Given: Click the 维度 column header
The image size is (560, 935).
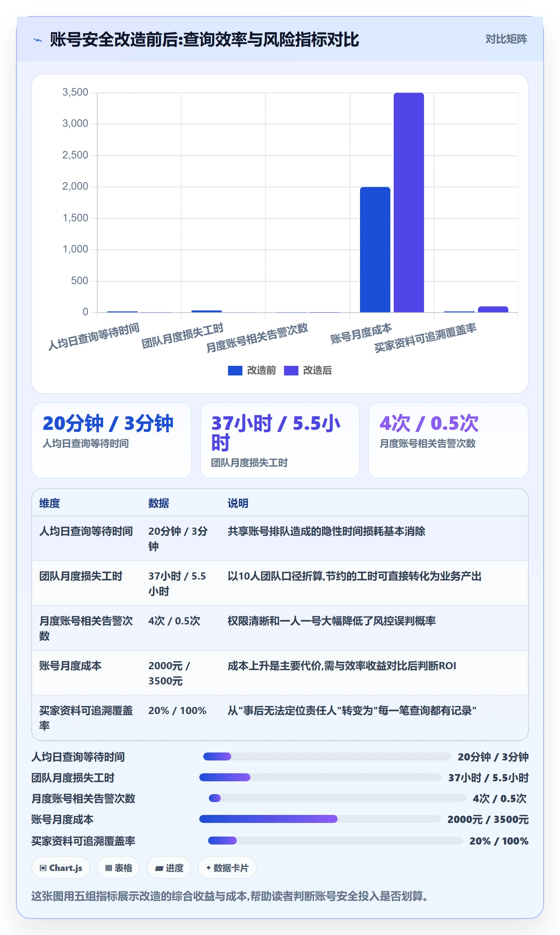Looking at the screenshot, I should click(50, 503).
